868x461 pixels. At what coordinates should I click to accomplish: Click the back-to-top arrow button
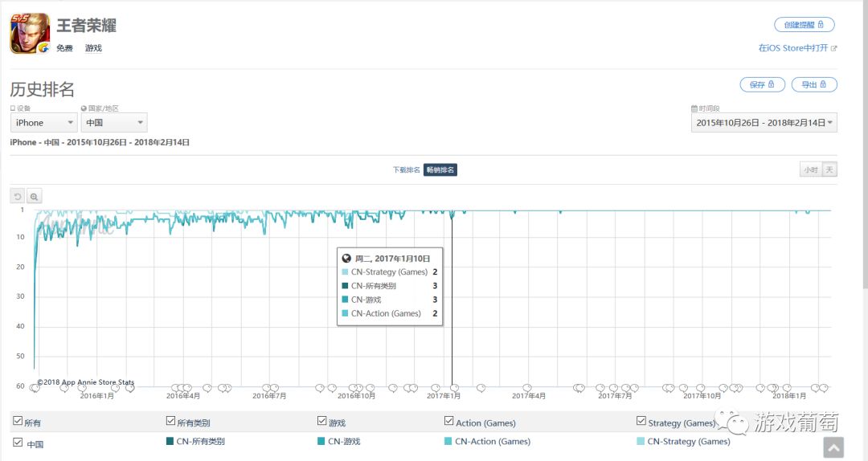click(833, 447)
